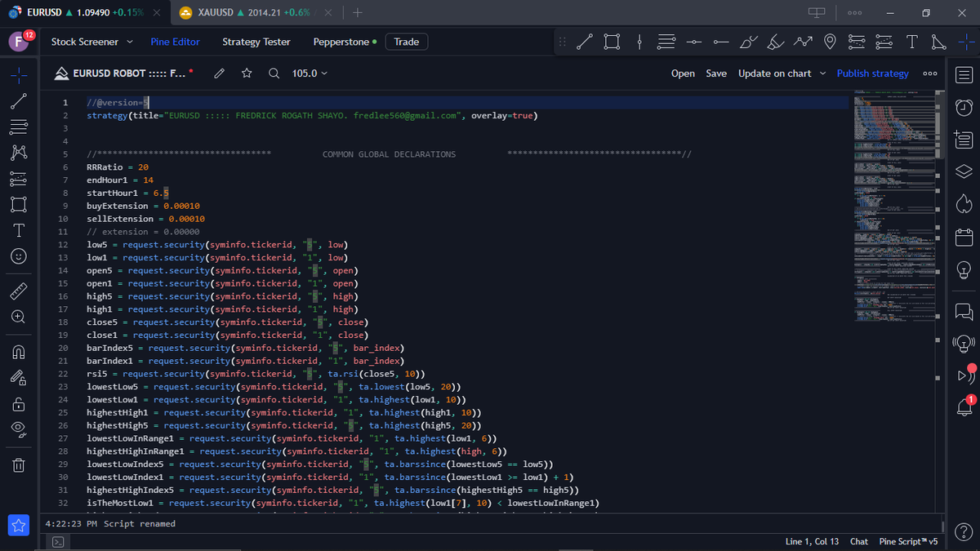Click the Chat label in status bar
Viewport: 980px width, 551px height.
pyautogui.click(x=859, y=542)
